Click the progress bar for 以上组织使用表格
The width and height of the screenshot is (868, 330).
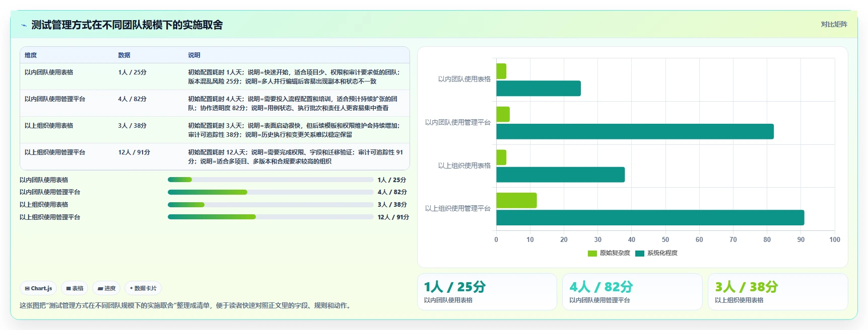(x=271, y=205)
